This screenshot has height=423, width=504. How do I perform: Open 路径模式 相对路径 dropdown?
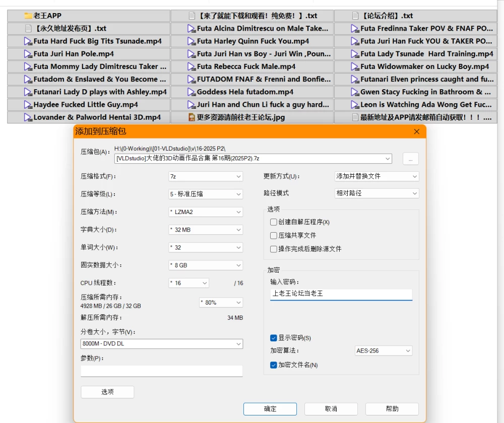(376, 193)
